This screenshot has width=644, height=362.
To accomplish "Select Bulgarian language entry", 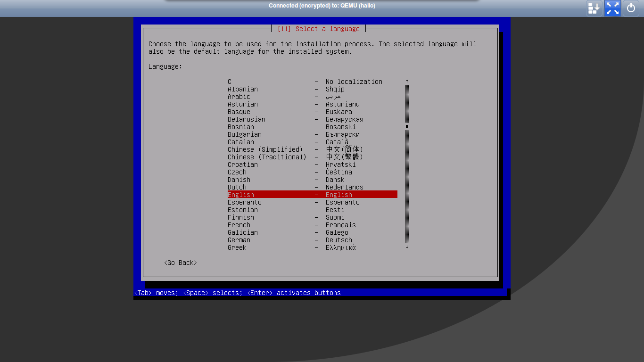I will [x=313, y=134].
